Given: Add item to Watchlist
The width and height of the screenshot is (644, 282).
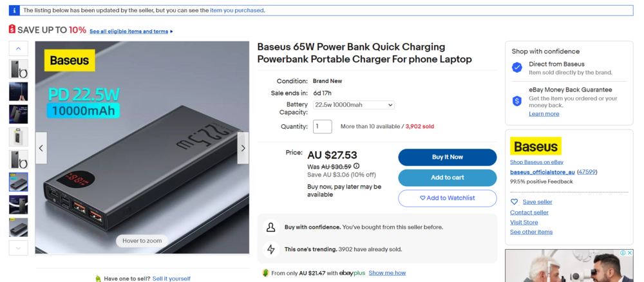Looking at the screenshot, I should coord(447,198).
